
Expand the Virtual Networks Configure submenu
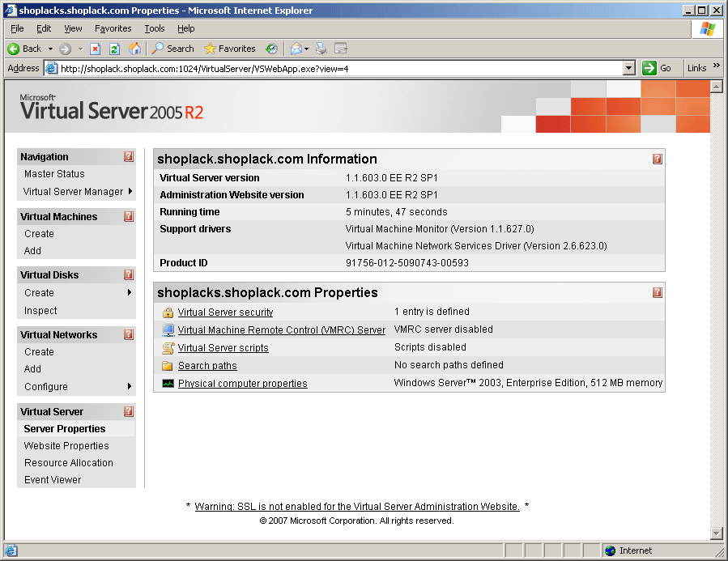[130, 386]
